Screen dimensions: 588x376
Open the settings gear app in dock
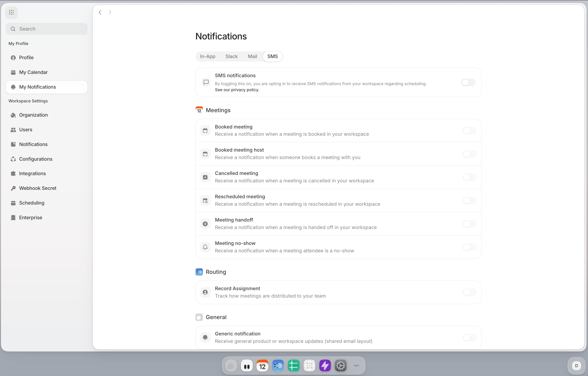(341, 366)
